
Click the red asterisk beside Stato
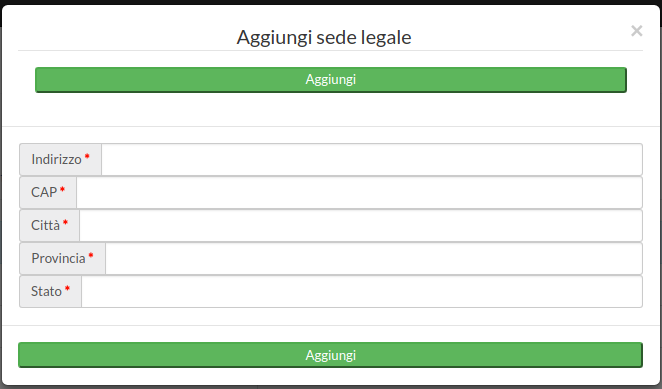point(67,288)
